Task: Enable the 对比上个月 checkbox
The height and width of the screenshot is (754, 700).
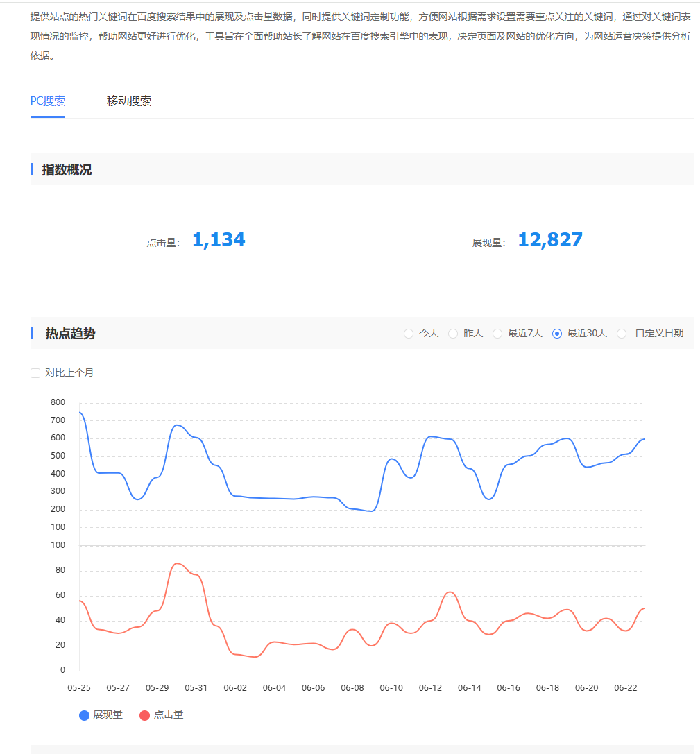Action: coord(35,373)
